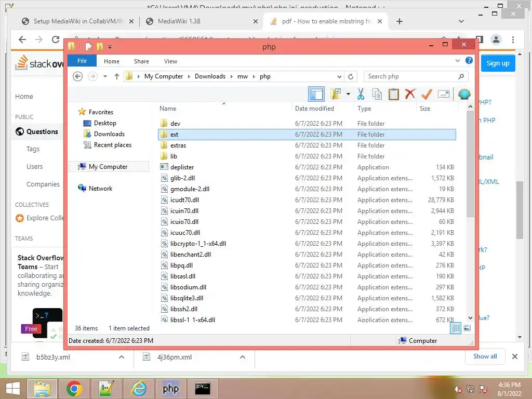532x399 pixels.
Task: Sort by the Date modified column header
Action: click(314, 108)
